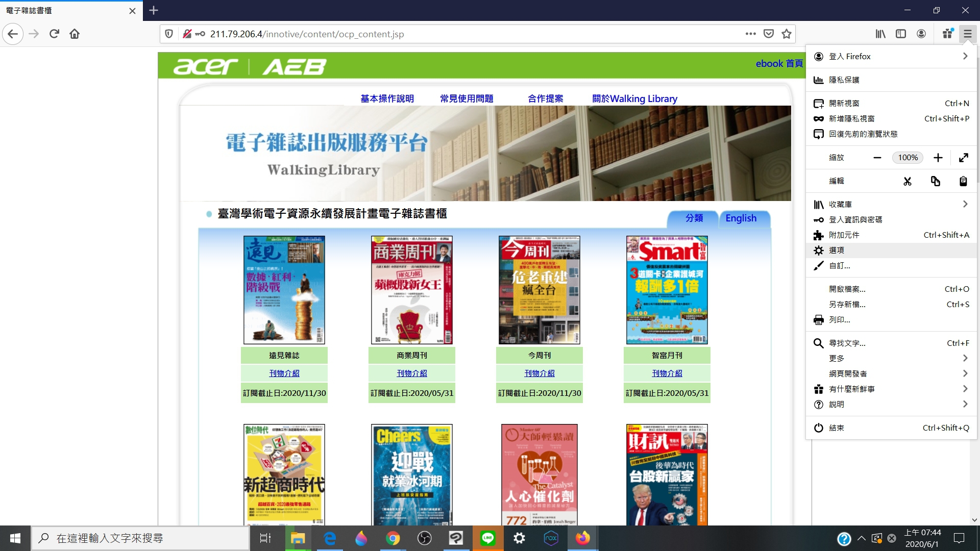Expand 有什麼新鮮事 submenu
The width and height of the screenshot is (980, 551).
(x=891, y=389)
